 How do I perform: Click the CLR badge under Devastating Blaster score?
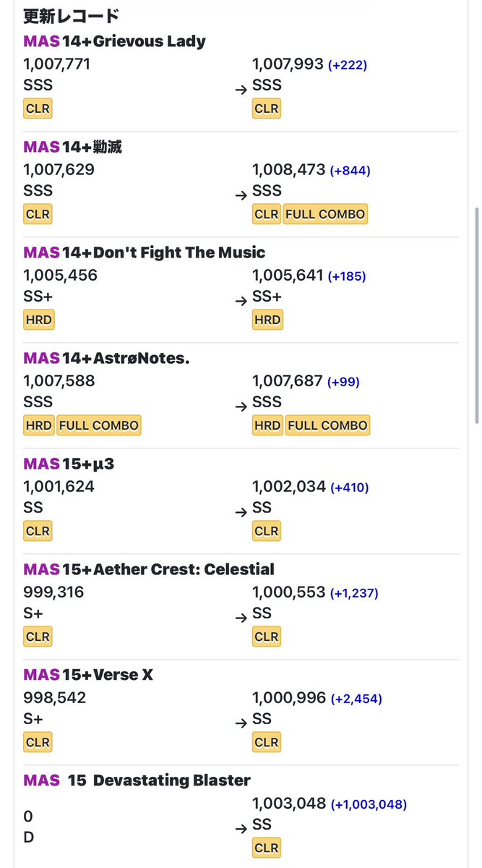coord(267,848)
